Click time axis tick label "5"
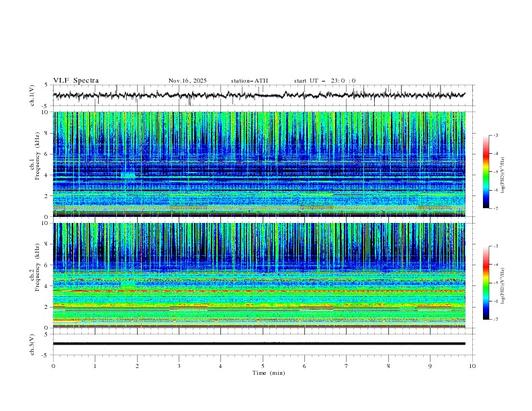 point(263,366)
